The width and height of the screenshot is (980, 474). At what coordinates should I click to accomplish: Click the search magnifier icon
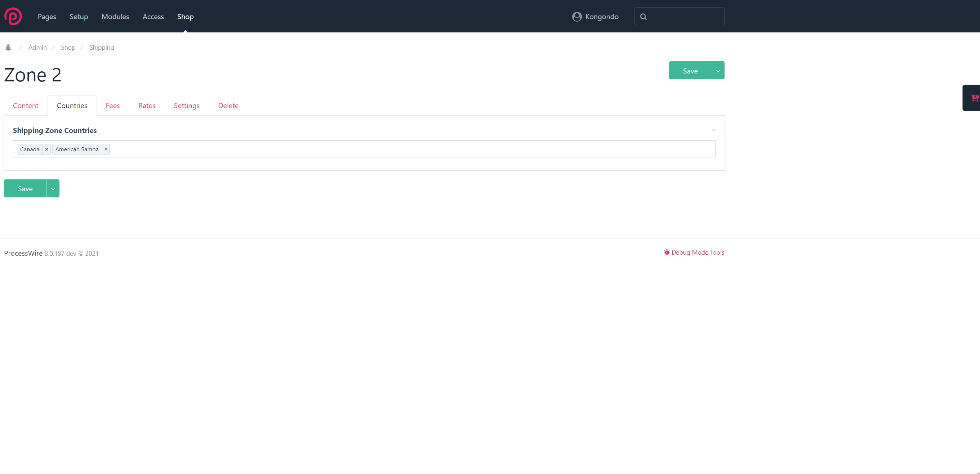tap(643, 16)
